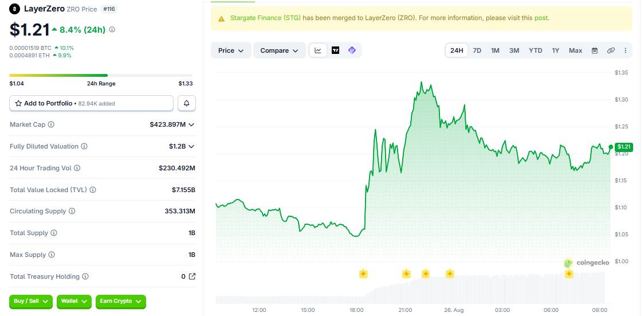
Task: Show 24 Hour Trading Vol info icon
Action: point(77,168)
